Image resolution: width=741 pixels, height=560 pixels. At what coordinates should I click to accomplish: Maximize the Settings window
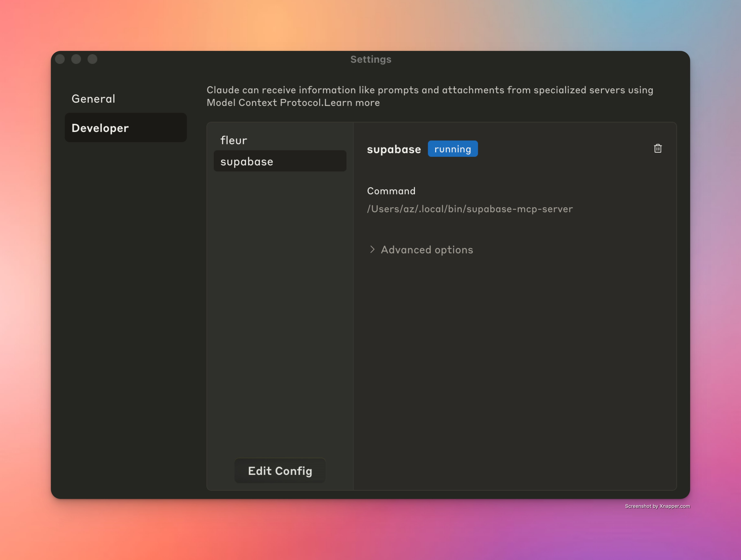point(92,59)
